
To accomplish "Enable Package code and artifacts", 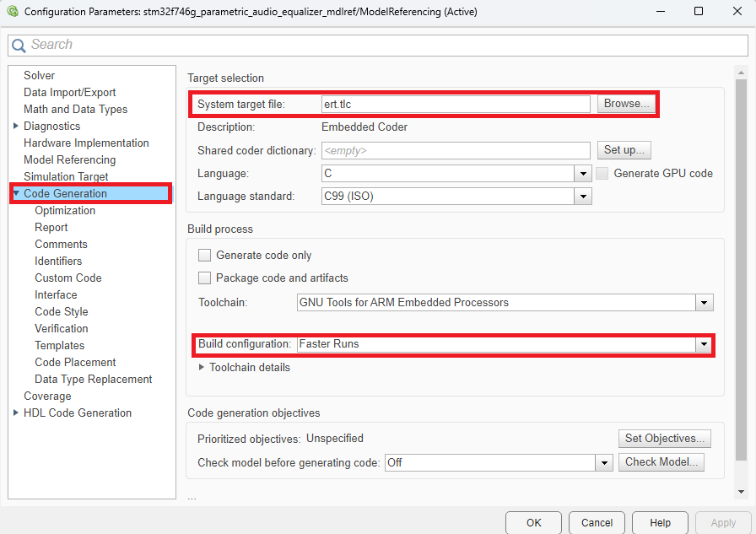I will (x=204, y=277).
